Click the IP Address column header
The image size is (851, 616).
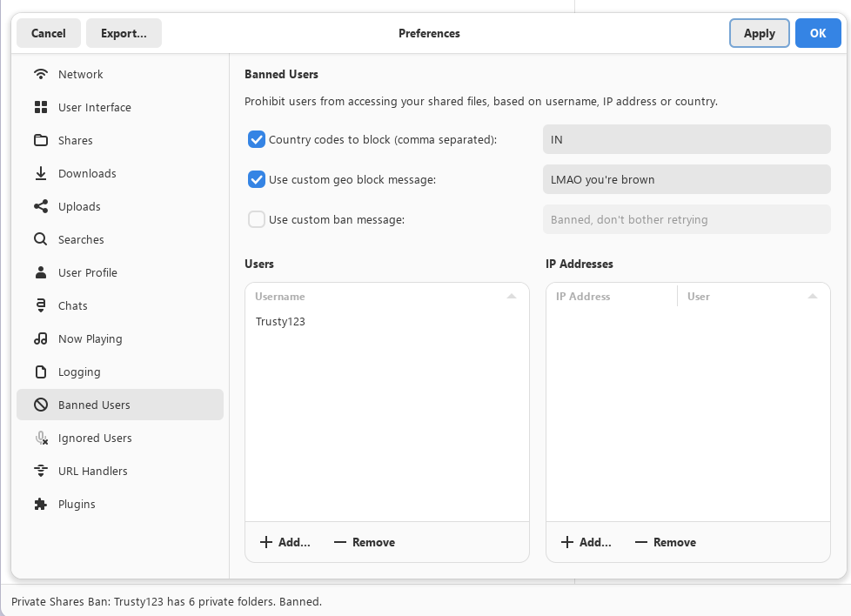coord(612,297)
